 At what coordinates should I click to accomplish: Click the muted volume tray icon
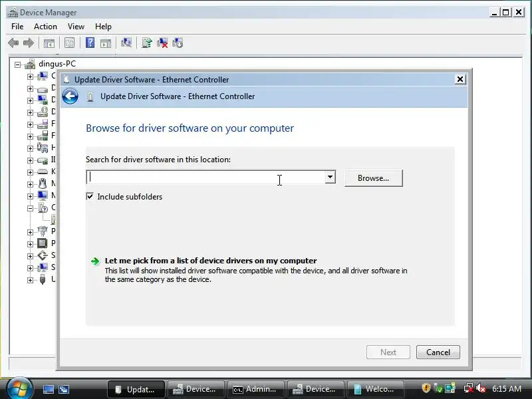(x=480, y=388)
